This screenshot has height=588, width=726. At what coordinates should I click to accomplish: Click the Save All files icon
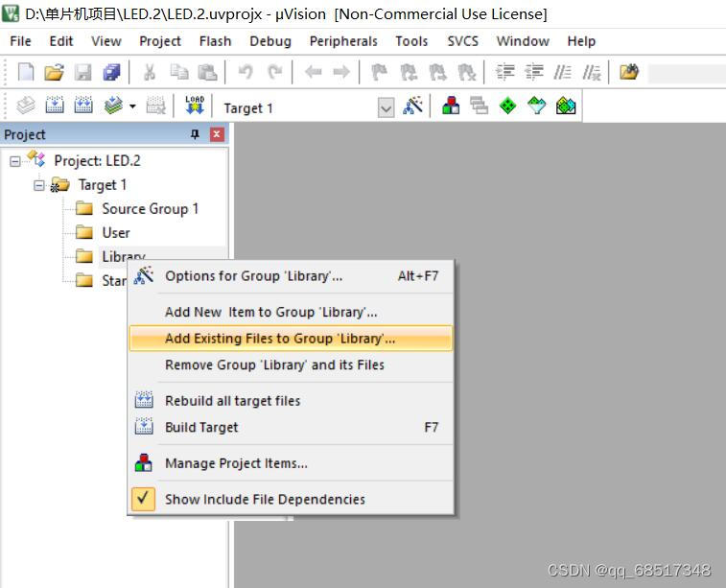click(111, 72)
